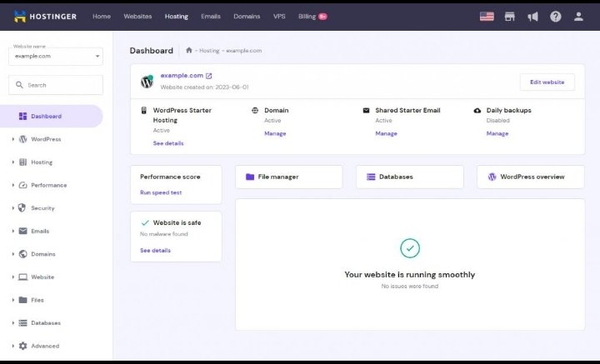Click the sidebar Search field

click(56, 85)
